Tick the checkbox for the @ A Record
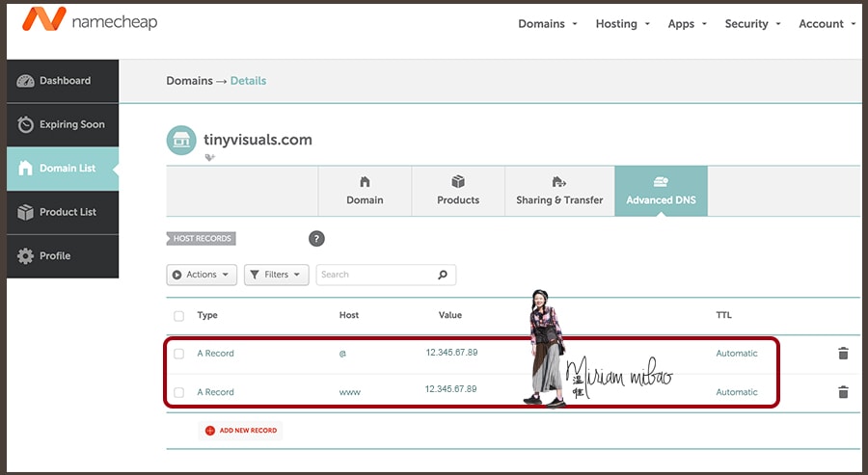This screenshot has height=475, width=868. click(x=178, y=354)
